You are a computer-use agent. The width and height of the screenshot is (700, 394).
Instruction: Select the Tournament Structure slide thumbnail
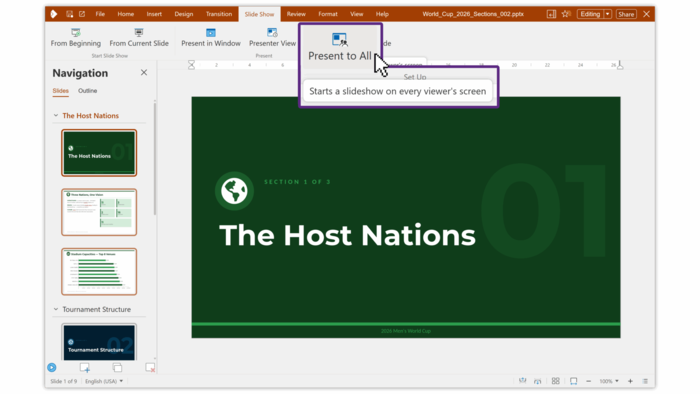click(99, 342)
